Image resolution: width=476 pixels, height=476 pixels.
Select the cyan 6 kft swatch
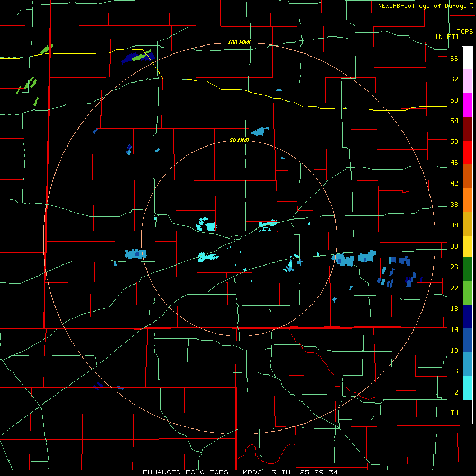coord(467,388)
